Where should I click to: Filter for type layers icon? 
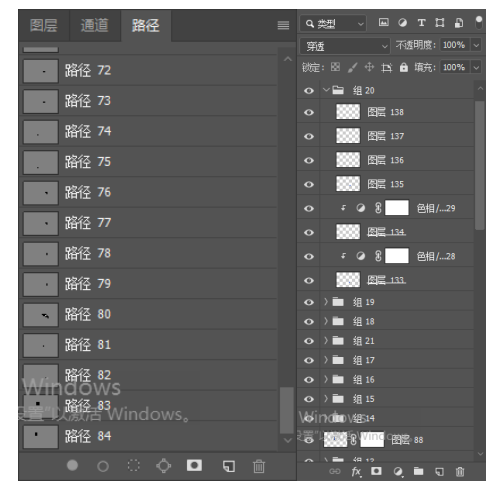[421, 23]
